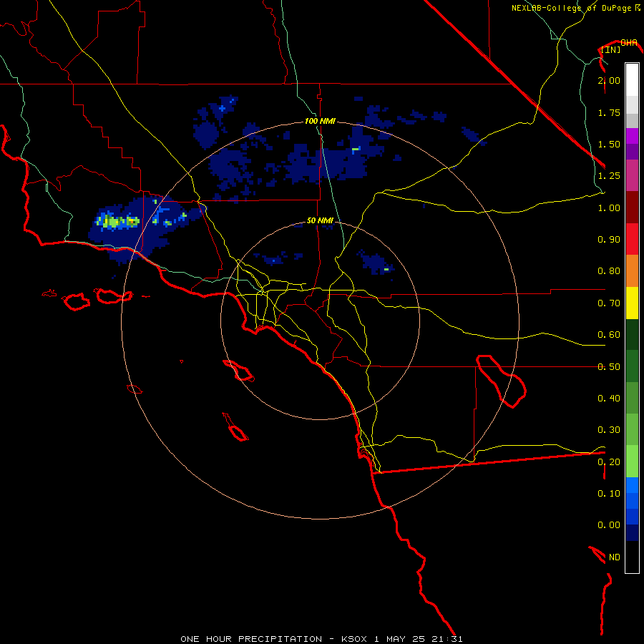Click the 0.20 legend value label
Image resolution: width=644 pixels, height=644 pixels.
tap(609, 462)
